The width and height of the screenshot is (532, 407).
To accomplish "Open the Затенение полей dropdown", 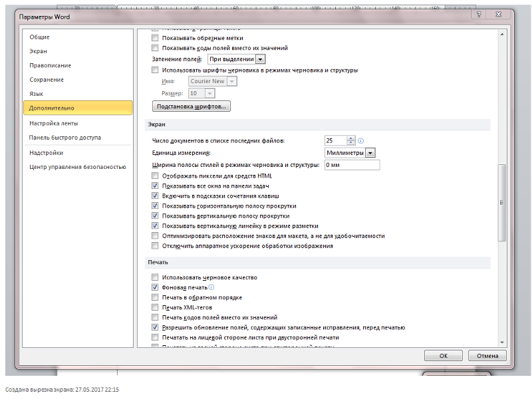I will click(x=260, y=59).
